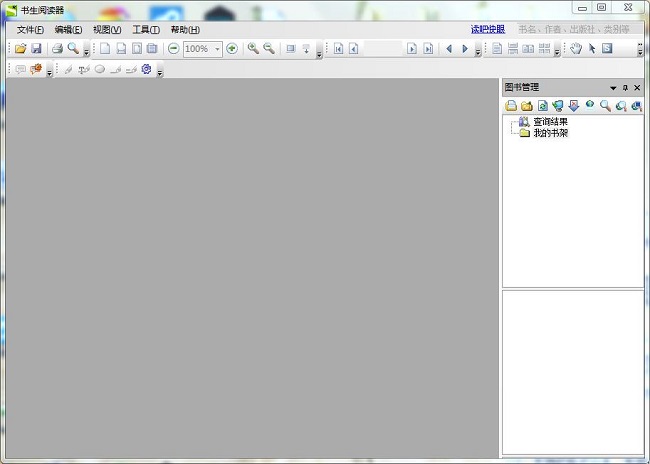Open the 图书管理 panel options arrow
Image resolution: width=650 pixels, height=464 pixels.
click(613, 88)
